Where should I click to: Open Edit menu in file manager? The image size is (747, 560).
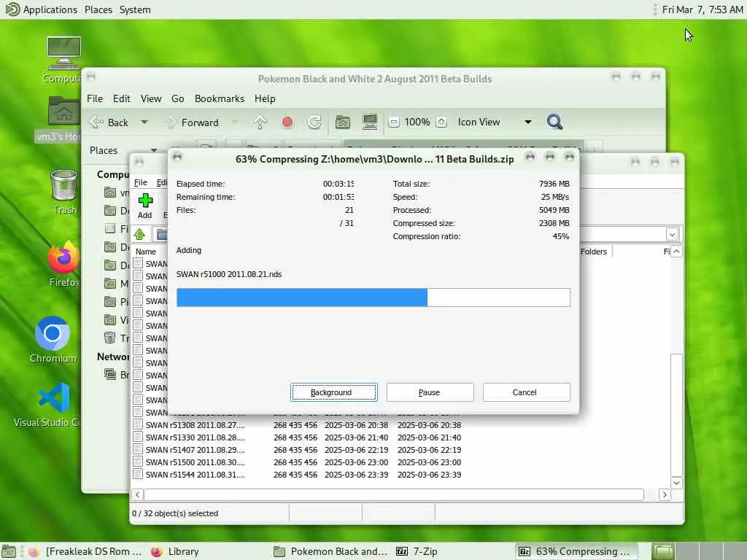(x=122, y=98)
